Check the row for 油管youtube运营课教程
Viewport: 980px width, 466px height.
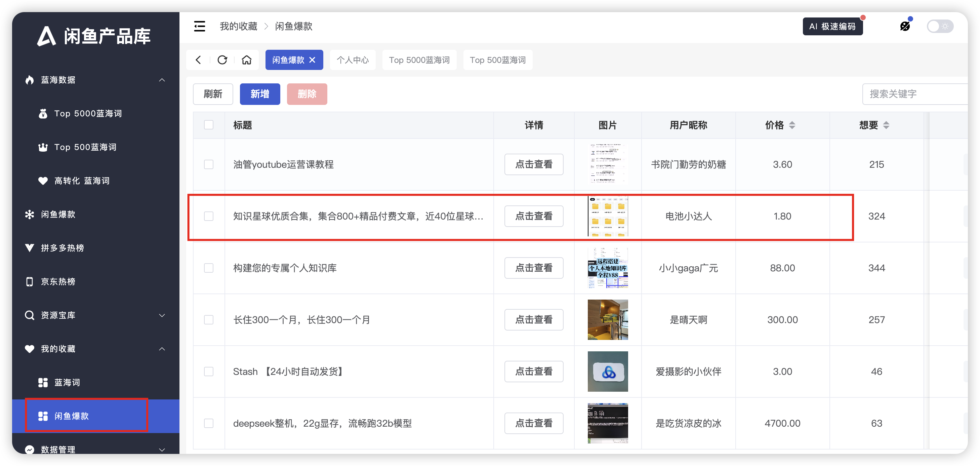[x=208, y=164]
